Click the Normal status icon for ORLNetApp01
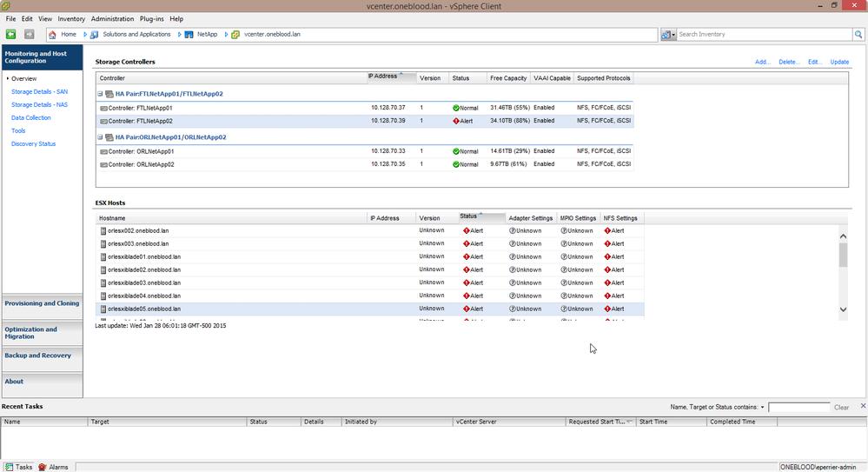 (456, 151)
